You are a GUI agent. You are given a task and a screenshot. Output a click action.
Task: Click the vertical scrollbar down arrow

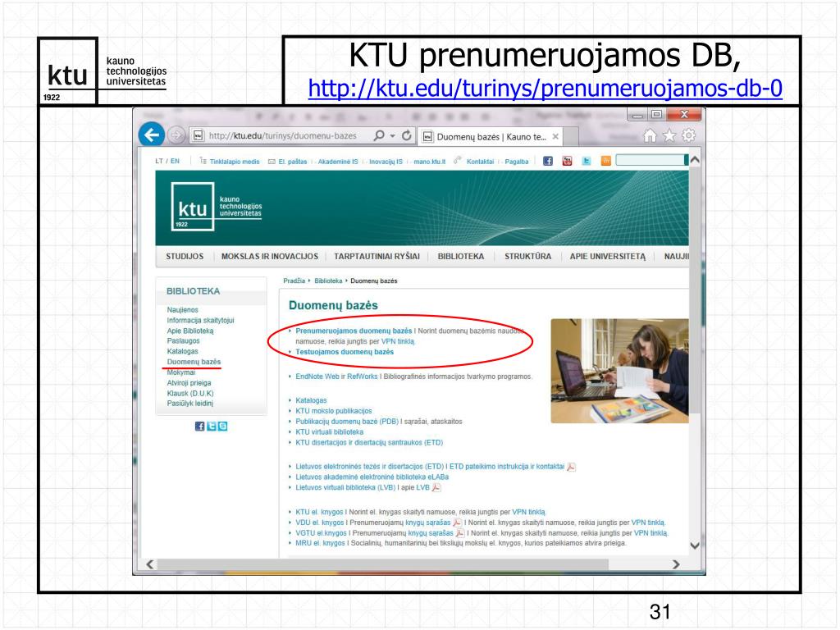point(695,546)
